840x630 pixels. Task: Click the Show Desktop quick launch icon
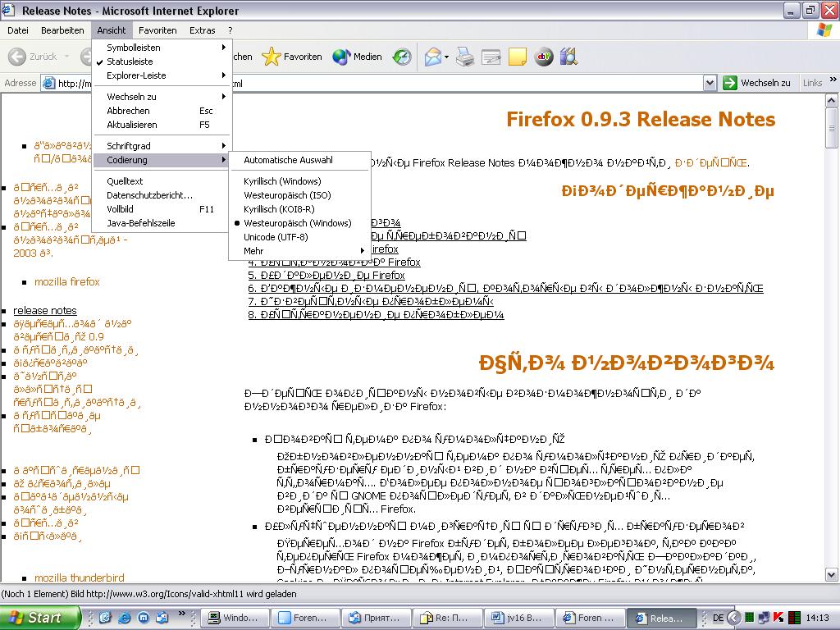[x=105, y=618]
